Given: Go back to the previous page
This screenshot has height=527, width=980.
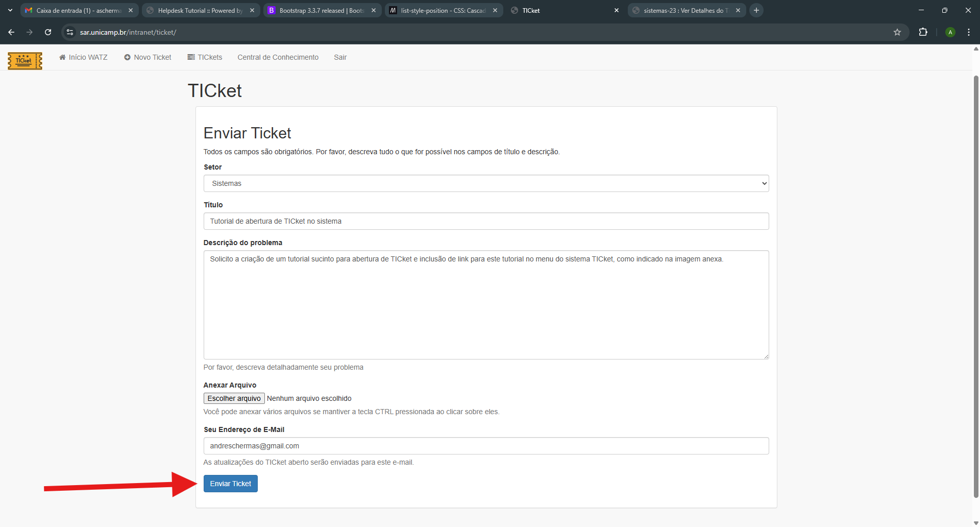Looking at the screenshot, I should tap(11, 32).
